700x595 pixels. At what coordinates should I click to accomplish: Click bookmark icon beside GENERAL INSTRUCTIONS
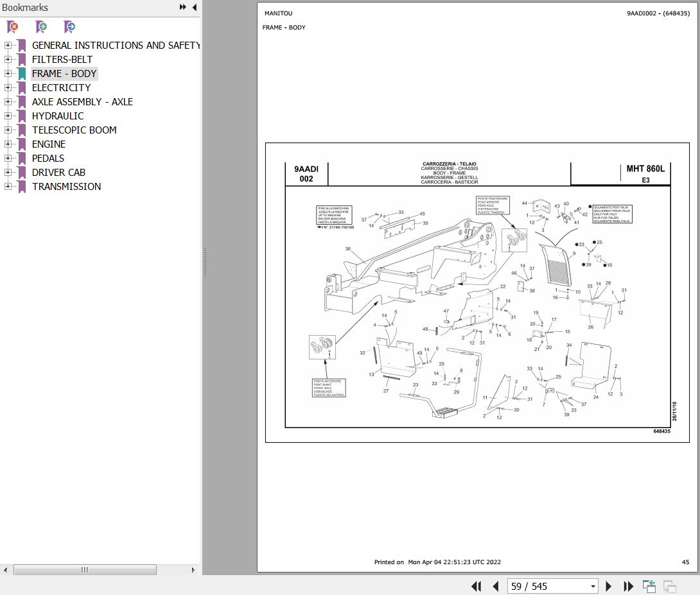(22, 46)
